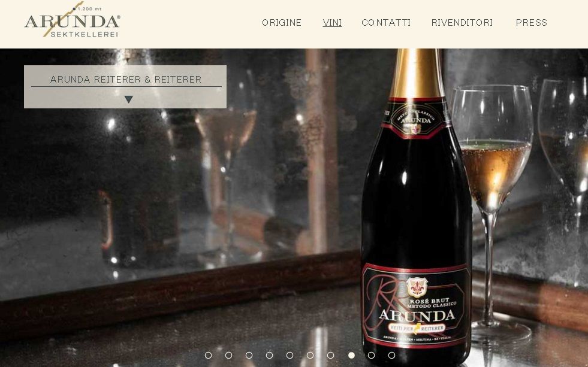Go to the CONTATTI page
The image size is (588, 367).
pyautogui.click(x=386, y=23)
